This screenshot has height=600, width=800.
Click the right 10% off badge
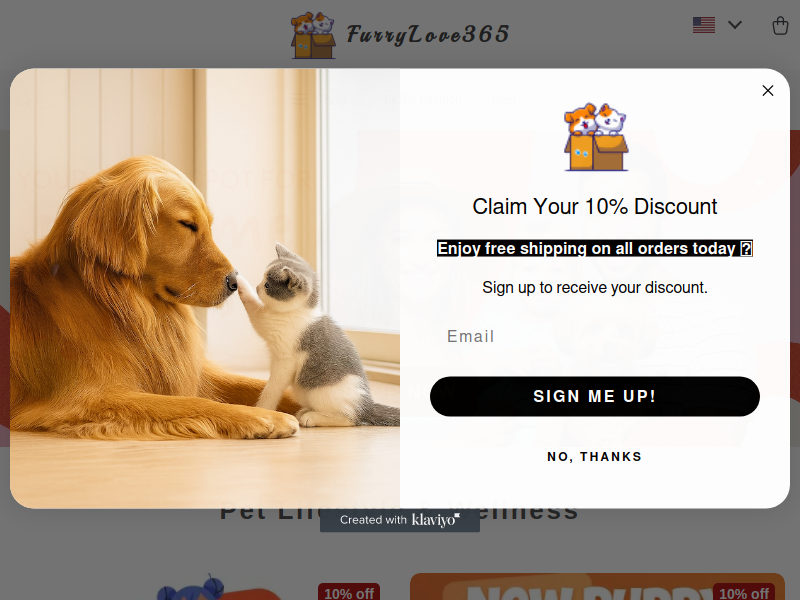click(x=744, y=592)
